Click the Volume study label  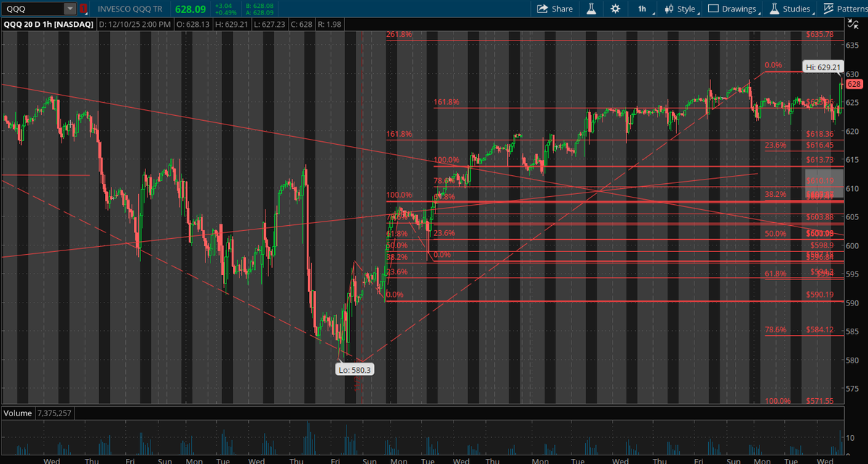pyautogui.click(x=17, y=413)
